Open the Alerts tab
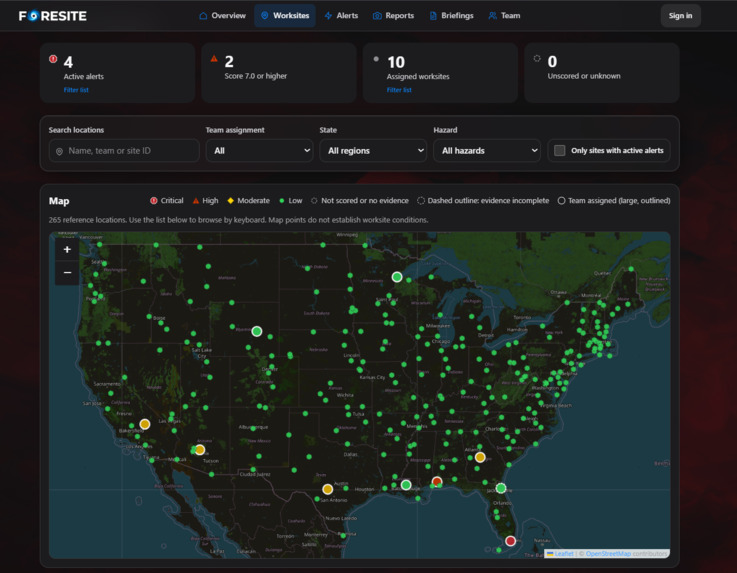This screenshot has width=737, height=573. (x=341, y=16)
